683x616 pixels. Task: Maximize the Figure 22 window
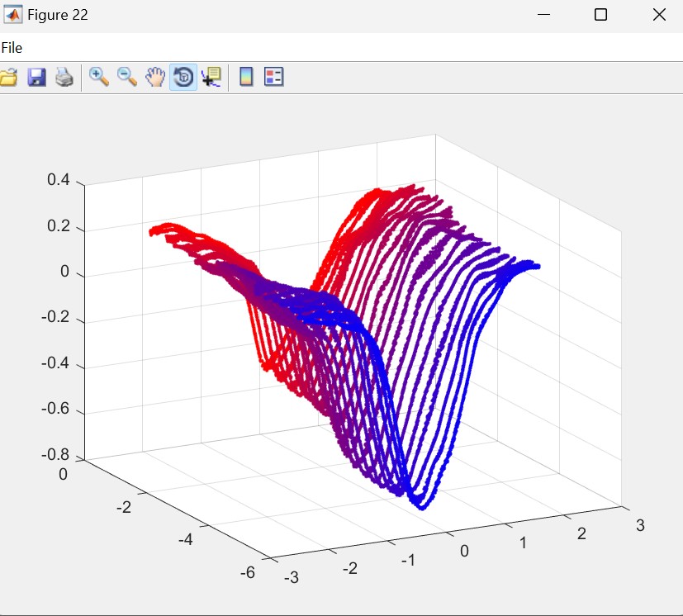point(600,15)
